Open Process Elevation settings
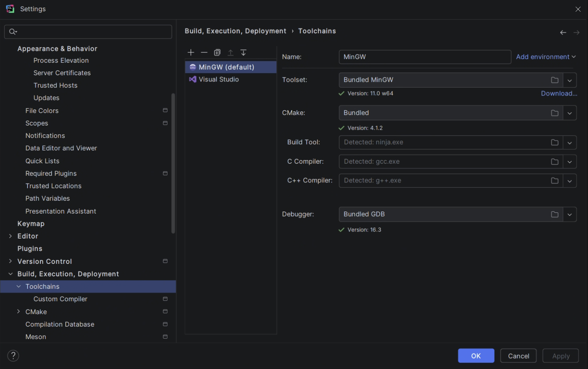This screenshot has width=588, height=369. [x=61, y=60]
